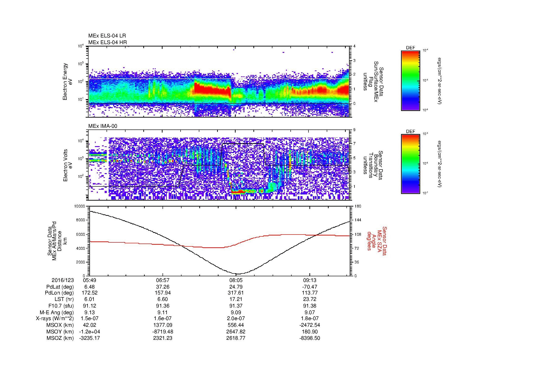Screen dimensions: 555x392
Task: Click the M-E Ang value '9.09'
Action: coord(236,312)
